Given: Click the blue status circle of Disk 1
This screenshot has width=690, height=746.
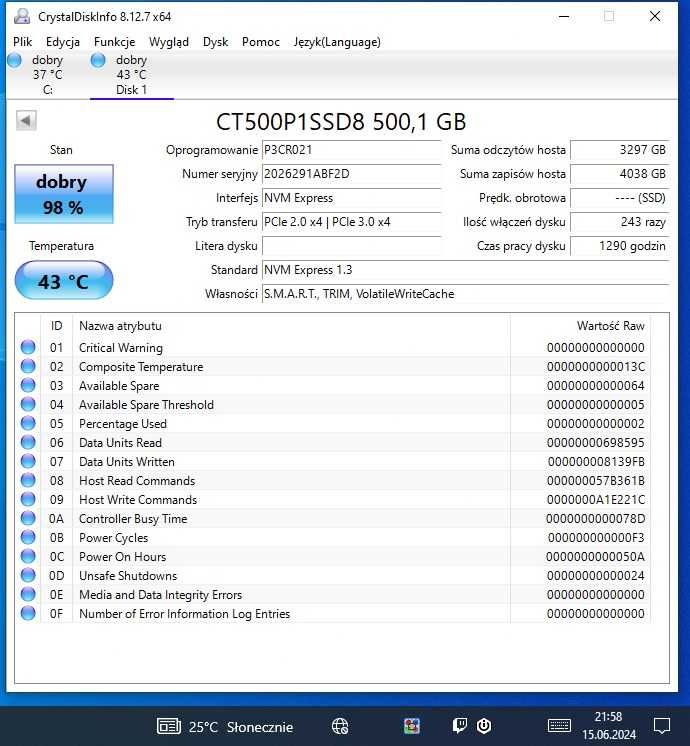Looking at the screenshot, I should click(98, 60).
